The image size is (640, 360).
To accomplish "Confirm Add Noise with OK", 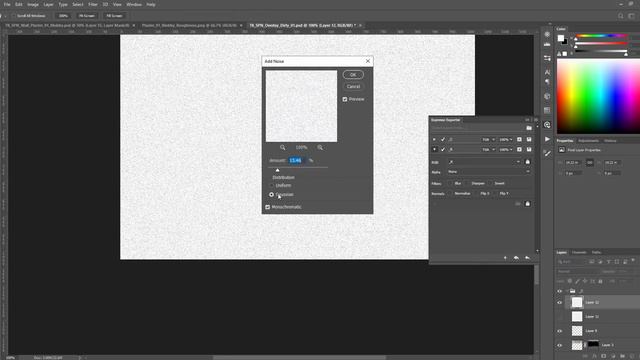I will (x=353, y=75).
